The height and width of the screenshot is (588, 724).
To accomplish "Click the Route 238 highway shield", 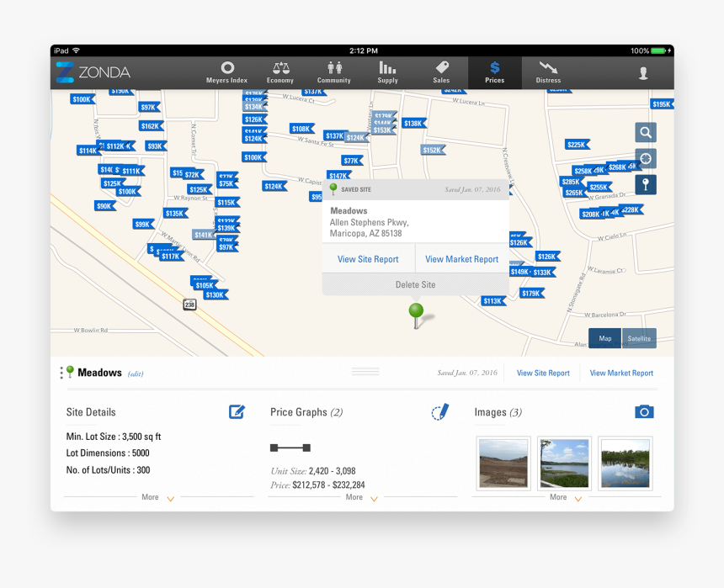I will click(189, 305).
